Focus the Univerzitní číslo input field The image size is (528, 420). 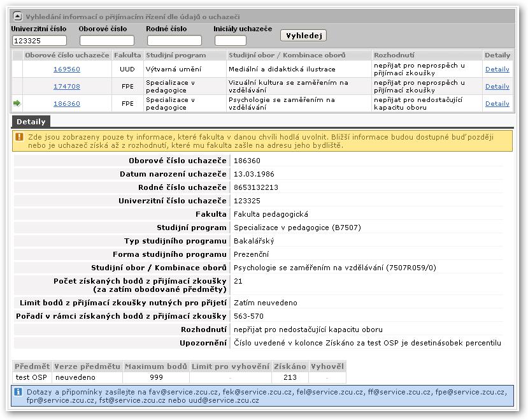coord(39,40)
